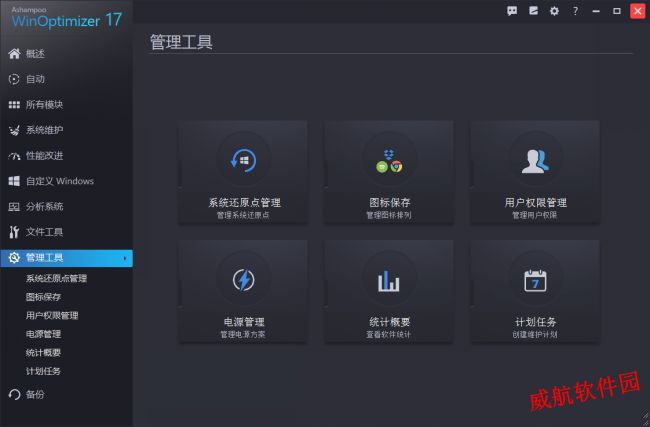Click the 系统还原点管理 tile title

click(x=245, y=203)
